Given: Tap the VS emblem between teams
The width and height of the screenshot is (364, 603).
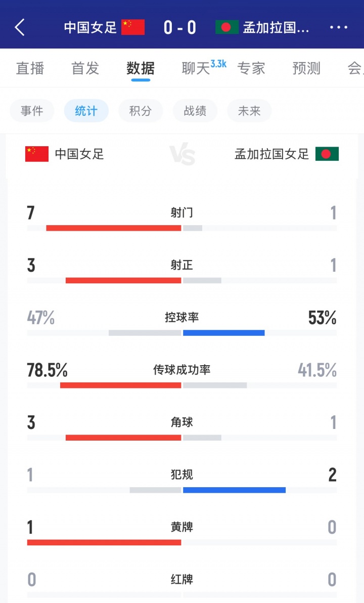Looking at the screenshot, I should pos(182,154).
